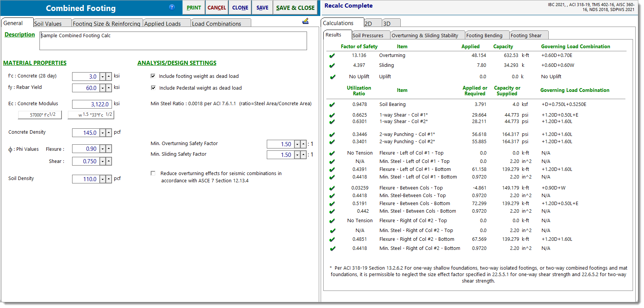The image size is (644, 308).
Task: Click the pencil edit icon above description
Action: click(x=305, y=21)
